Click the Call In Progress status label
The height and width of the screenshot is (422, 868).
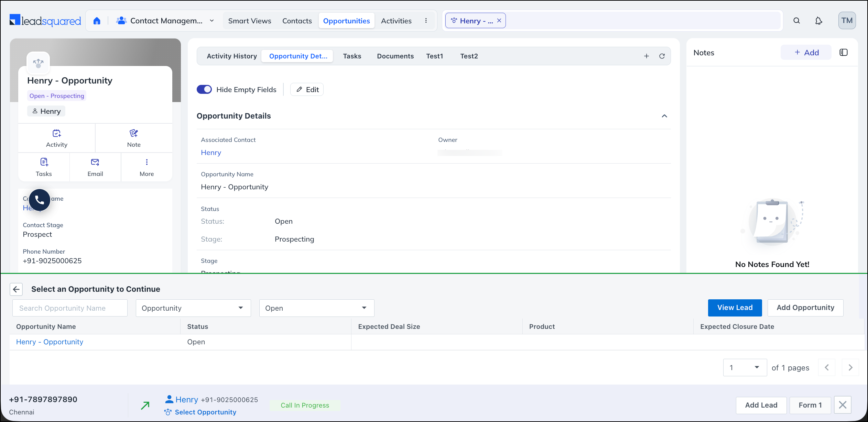(305, 406)
